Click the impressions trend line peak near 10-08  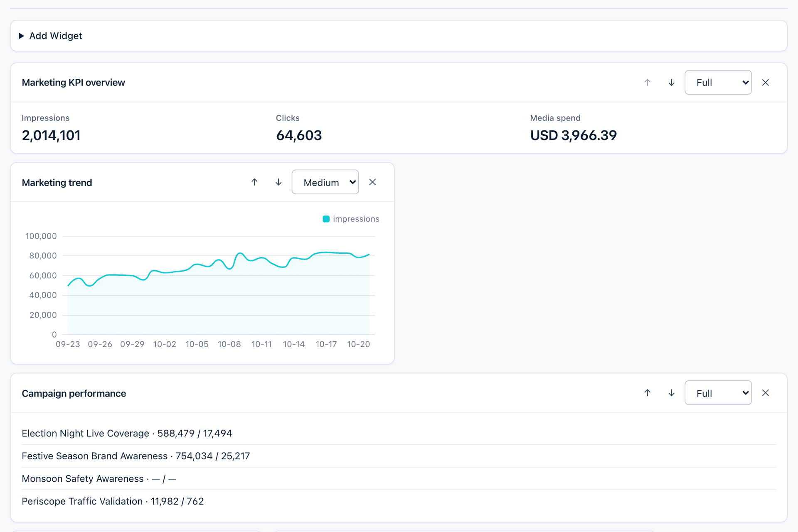(x=240, y=253)
